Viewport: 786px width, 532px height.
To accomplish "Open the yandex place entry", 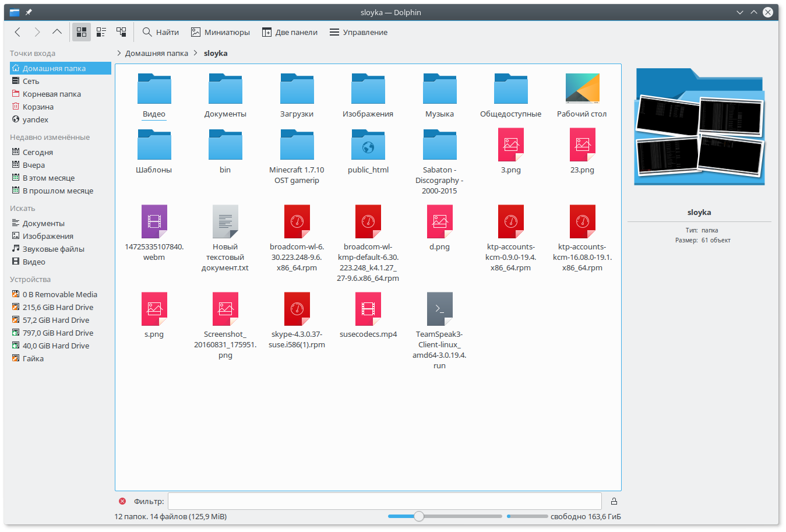I will tap(61, 119).
